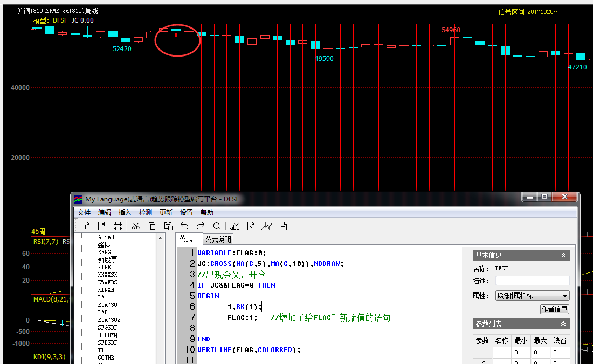Image resolution: width=593 pixels, height=364 pixels.
Task: Open the 检测 menu
Action: click(x=146, y=213)
